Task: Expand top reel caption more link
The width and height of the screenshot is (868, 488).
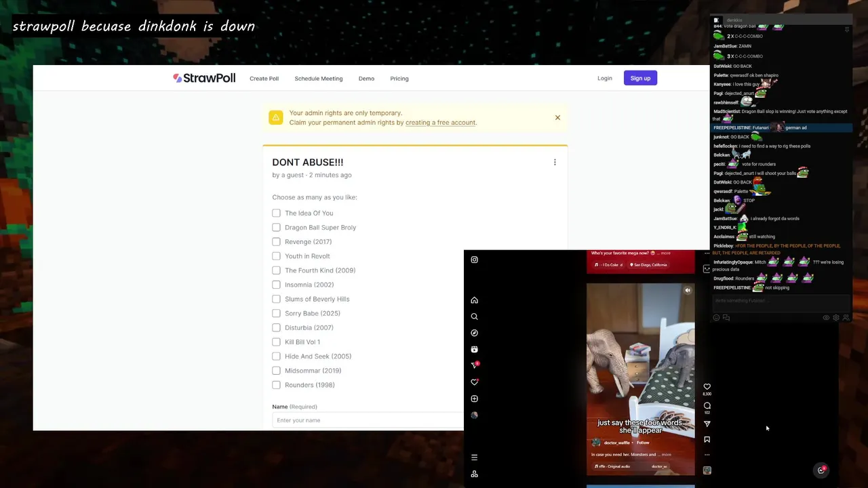Action: pos(665,253)
